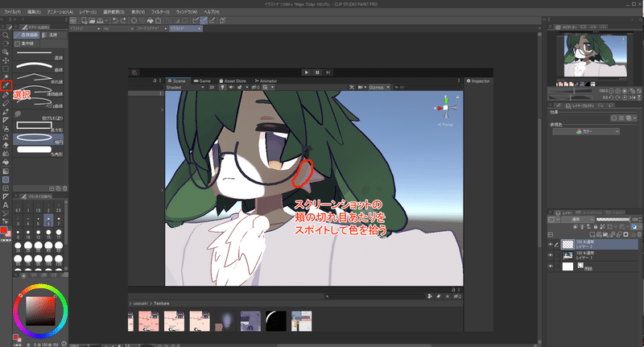Open the カラー expression color dropdown
Viewport: 644px width, 347px height.
[586, 131]
